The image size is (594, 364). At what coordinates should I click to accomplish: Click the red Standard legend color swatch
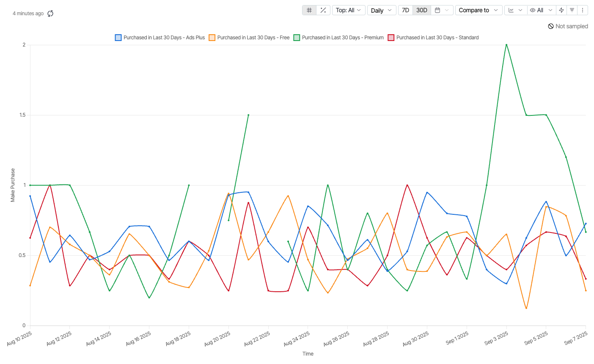coord(391,38)
